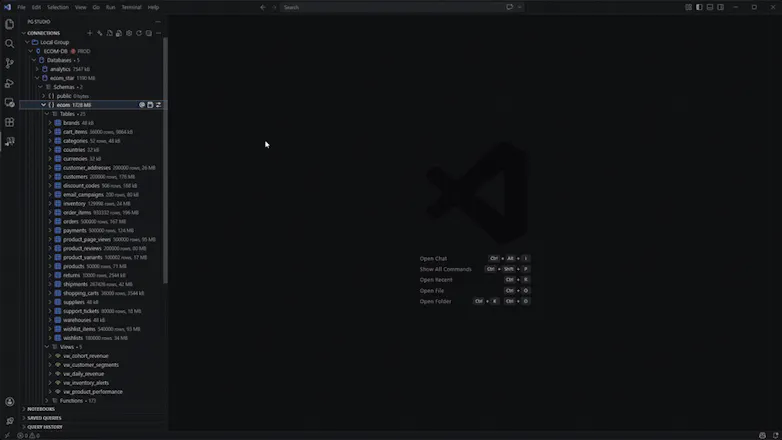This screenshot has height=440, width=782.
Task: Toggle secondary side bar visibility
Action: click(x=721, y=7)
